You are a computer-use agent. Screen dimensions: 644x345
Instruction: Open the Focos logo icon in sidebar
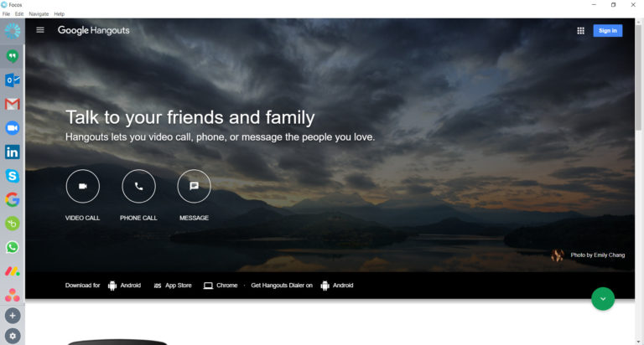[13, 31]
